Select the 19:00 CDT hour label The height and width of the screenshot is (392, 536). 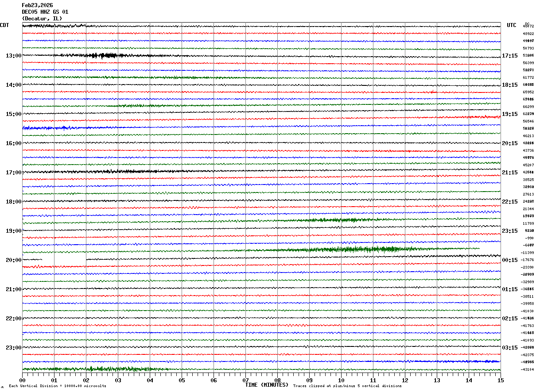pyautogui.click(x=14, y=231)
